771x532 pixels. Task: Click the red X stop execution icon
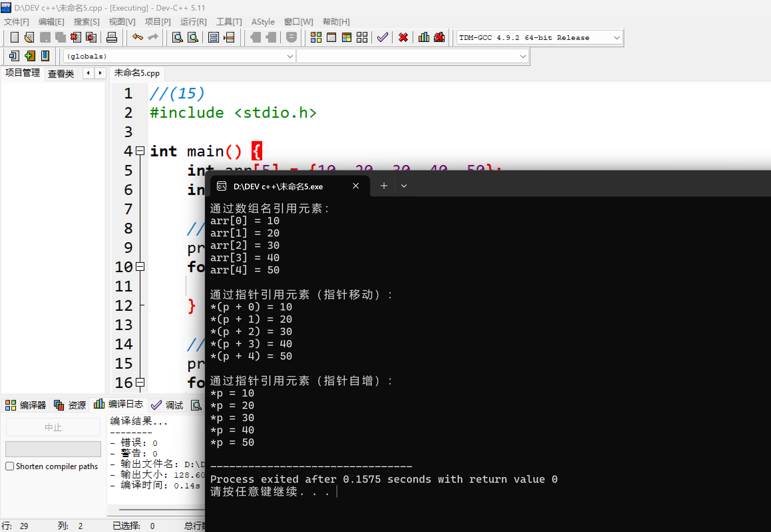coord(403,37)
